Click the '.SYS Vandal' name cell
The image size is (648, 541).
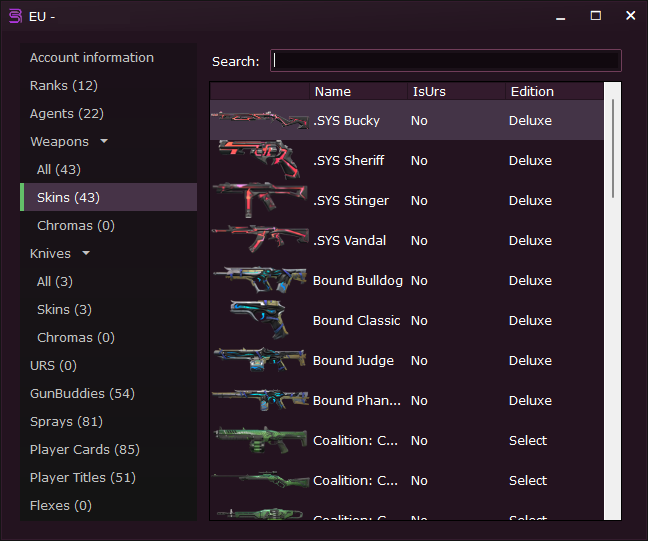coord(349,241)
